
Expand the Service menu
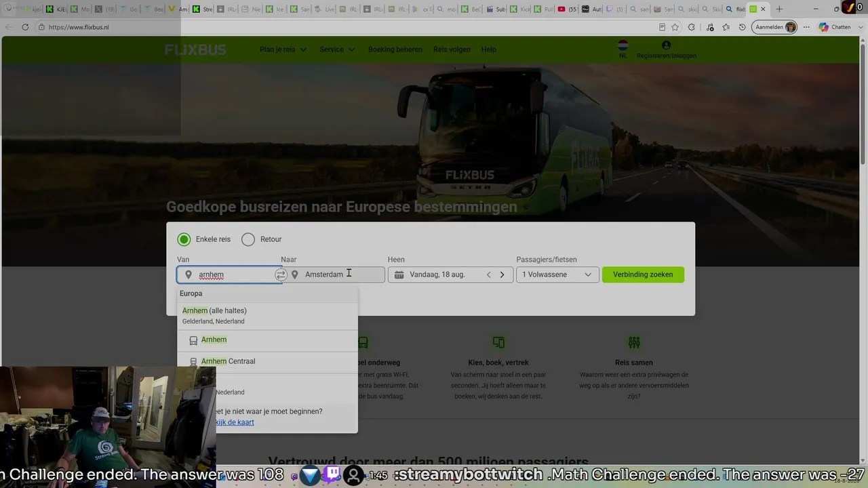click(x=337, y=49)
